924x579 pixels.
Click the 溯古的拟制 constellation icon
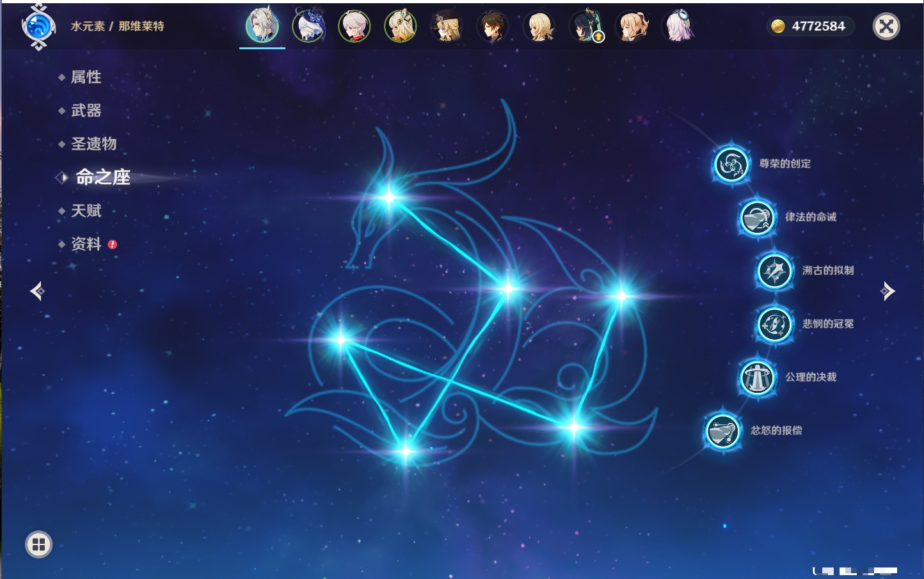(774, 271)
